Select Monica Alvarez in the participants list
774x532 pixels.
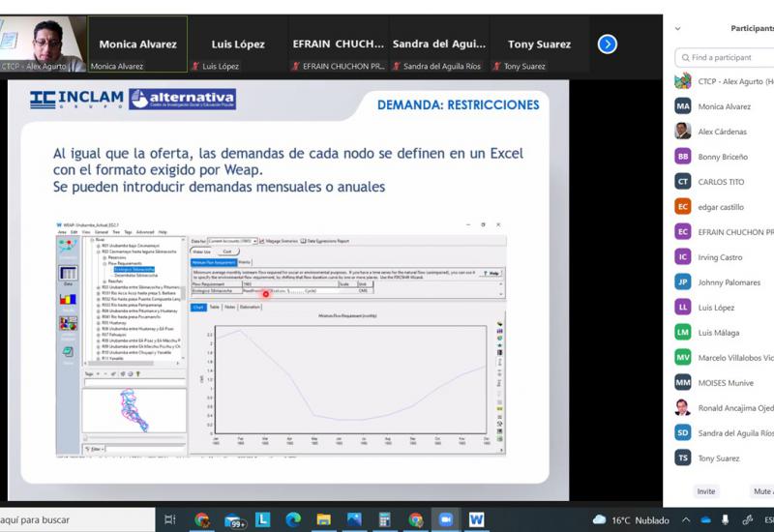point(724,106)
